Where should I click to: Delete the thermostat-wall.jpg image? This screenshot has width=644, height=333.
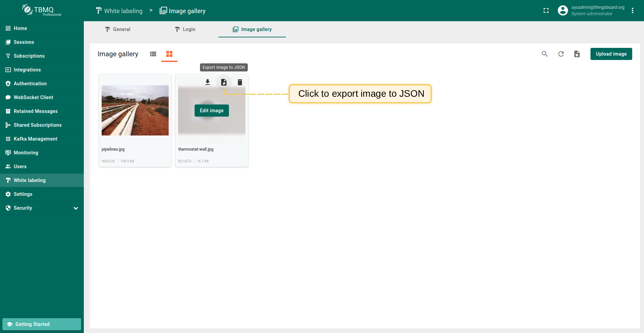[x=240, y=82]
